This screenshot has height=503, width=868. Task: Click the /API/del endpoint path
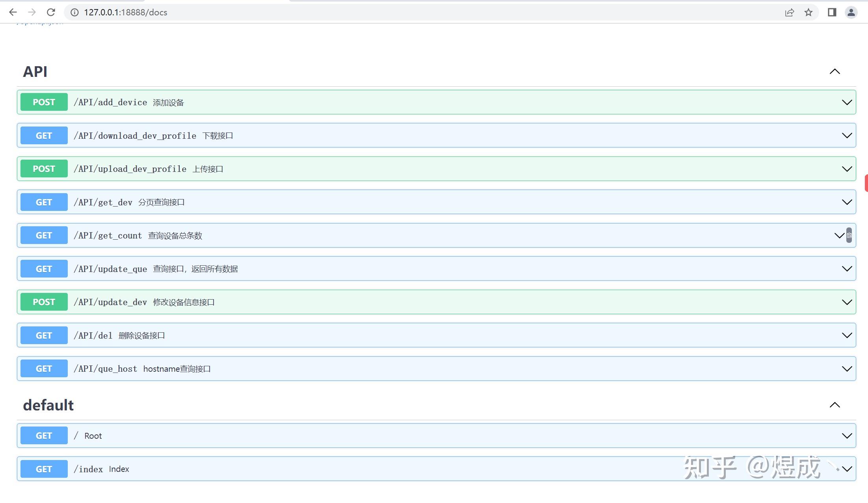coord(93,335)
